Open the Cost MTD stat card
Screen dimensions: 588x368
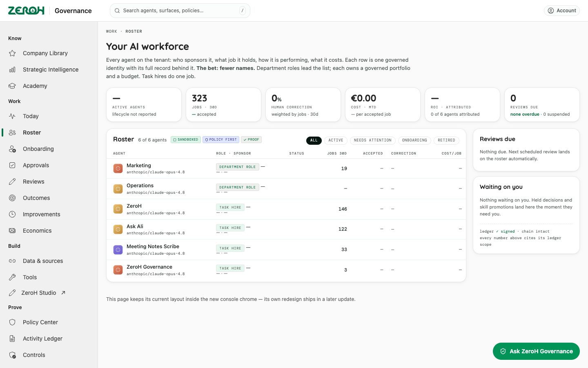(383, 105)
